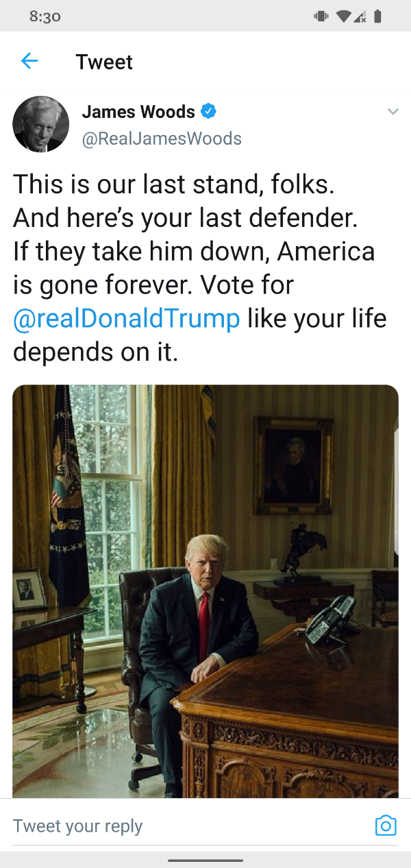The width and height of the screenshot is (411, 868).
Task: Open the @realDonaldTrump mention link
Action: pos(127,318)
